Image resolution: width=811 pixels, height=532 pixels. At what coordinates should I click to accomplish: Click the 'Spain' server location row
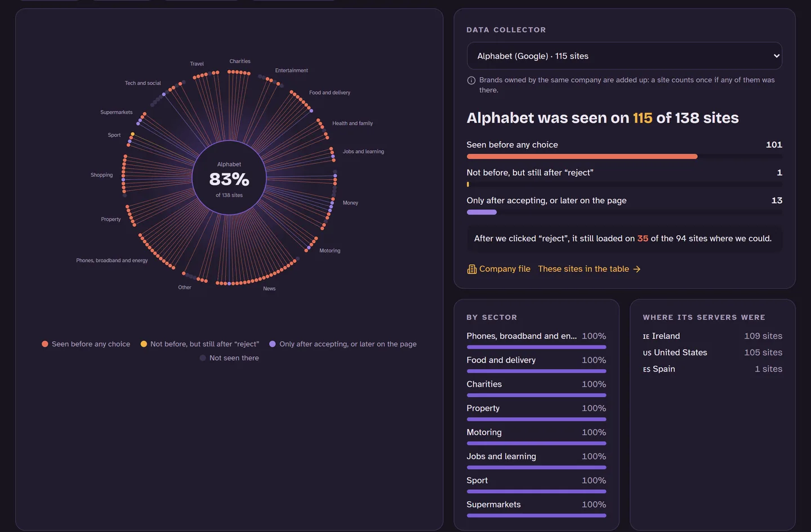click(712, 369)
